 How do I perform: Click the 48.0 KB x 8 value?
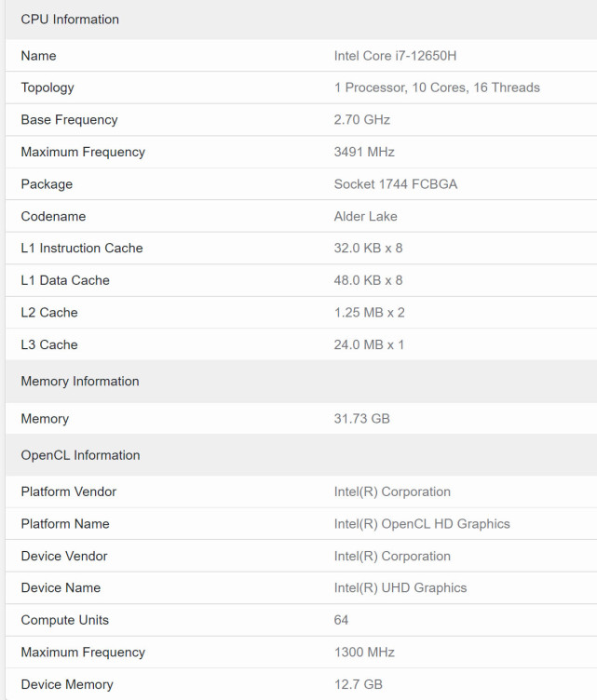click(368, 280)
